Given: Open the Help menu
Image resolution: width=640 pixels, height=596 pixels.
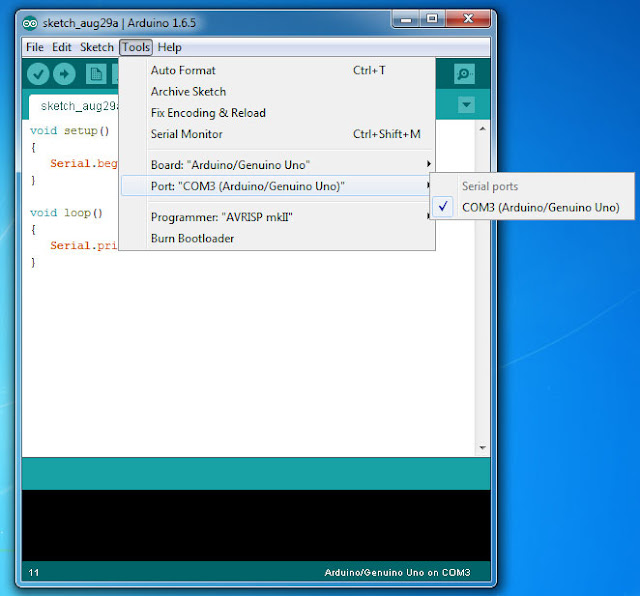Looking at the screenshot, I should pyautogui.click(x=169, y=47).
